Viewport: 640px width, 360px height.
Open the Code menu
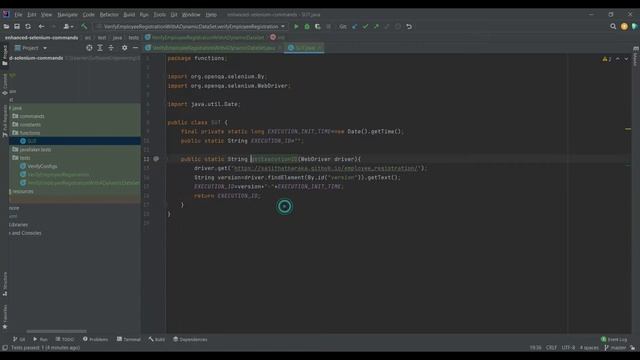89,15
